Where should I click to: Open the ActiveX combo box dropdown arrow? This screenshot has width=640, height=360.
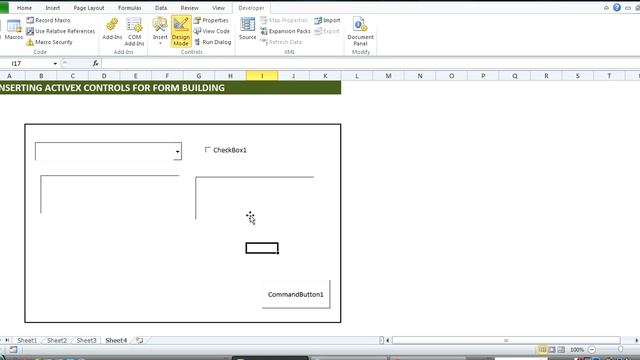coord(178,151)
